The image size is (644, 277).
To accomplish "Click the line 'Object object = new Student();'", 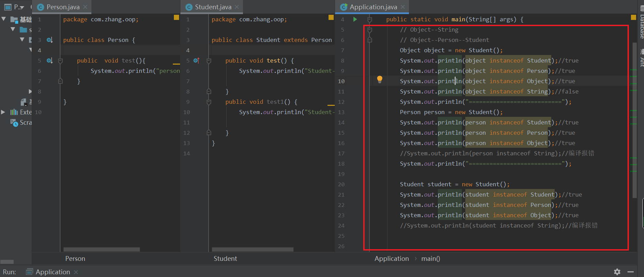I will (451, 50).
